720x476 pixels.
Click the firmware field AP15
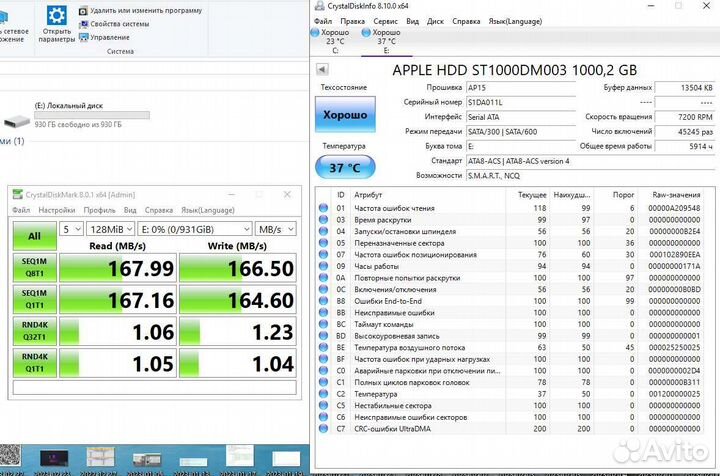click(x=521, y=88)
